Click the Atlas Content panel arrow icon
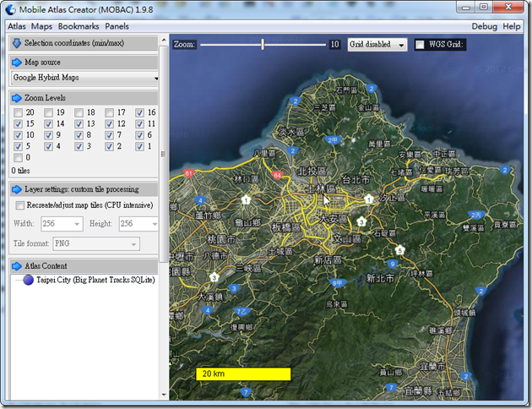Viewport: 532px width, 409px height. click(17, 266)
